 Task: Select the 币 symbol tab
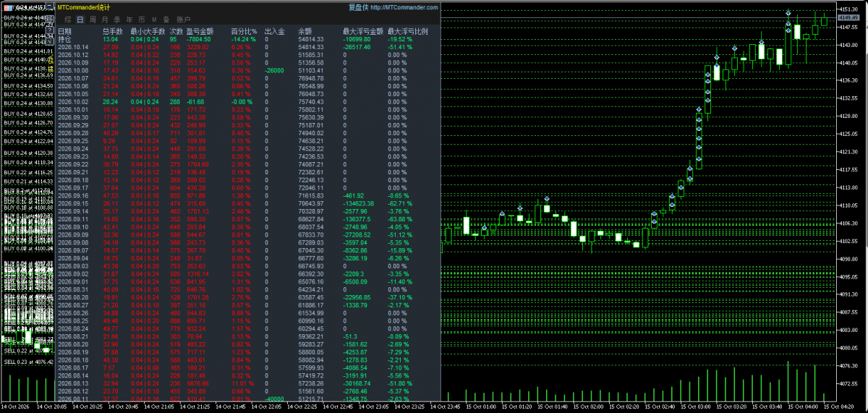tap(142, 20)
